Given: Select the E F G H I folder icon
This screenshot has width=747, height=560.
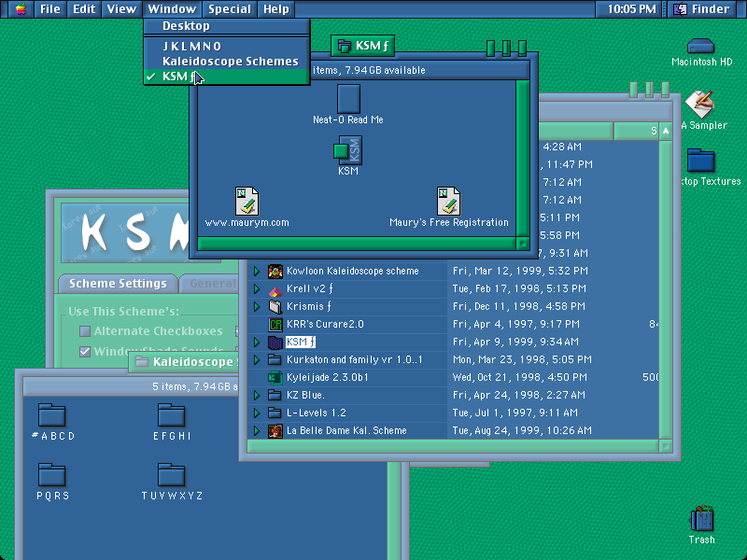Looking at the screenshot, I should point(172,415).
